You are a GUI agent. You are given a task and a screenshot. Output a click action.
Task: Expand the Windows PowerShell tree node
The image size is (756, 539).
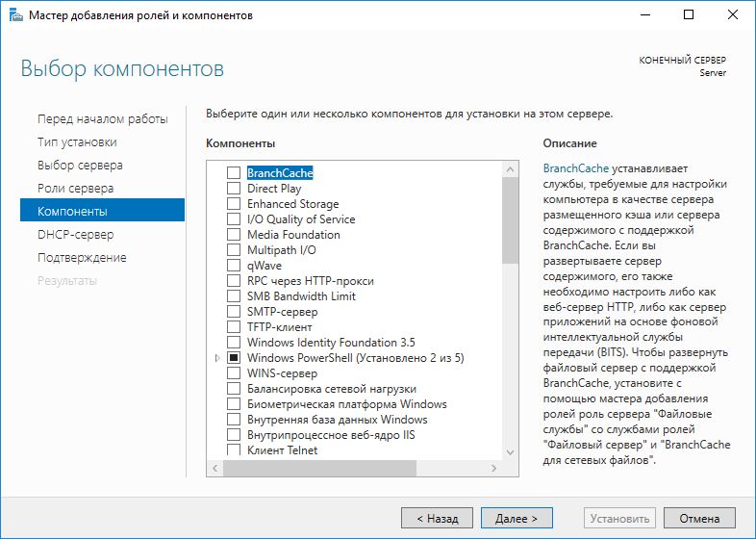[x=217, y=358]
